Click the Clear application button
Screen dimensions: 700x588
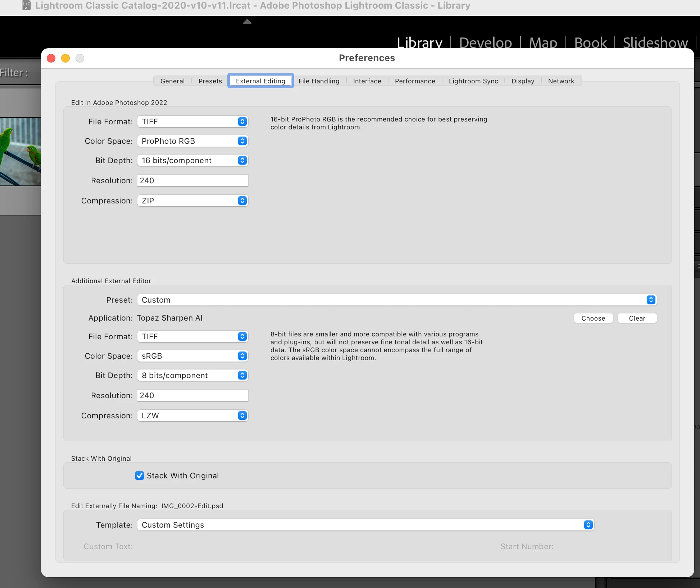point(637,318)
